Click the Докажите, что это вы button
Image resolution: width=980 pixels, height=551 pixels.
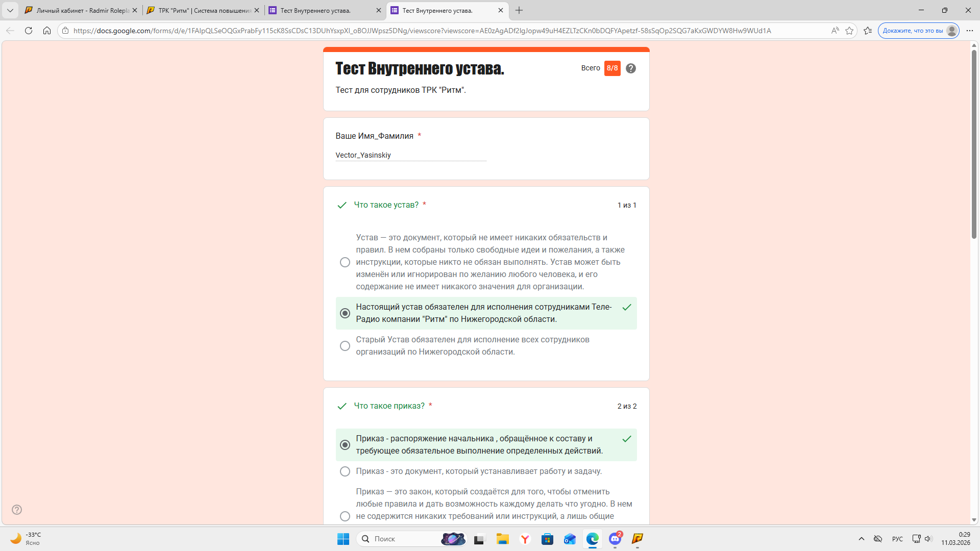click(918, 31)
